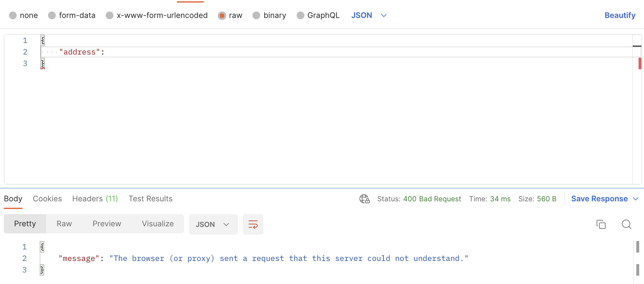Click Beautify to format the JSON body
The image size is (644, 284).
pyautogui.click(x=619, y=15)
